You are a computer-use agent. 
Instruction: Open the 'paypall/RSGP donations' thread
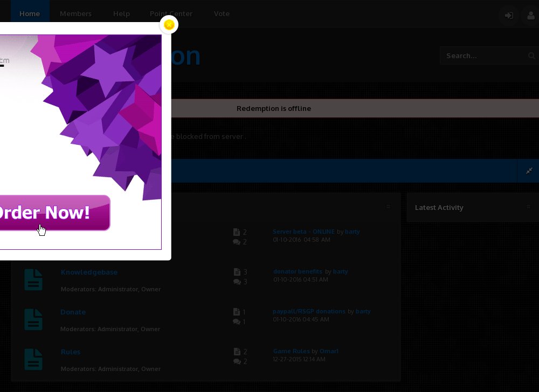[x=309, y=311]
